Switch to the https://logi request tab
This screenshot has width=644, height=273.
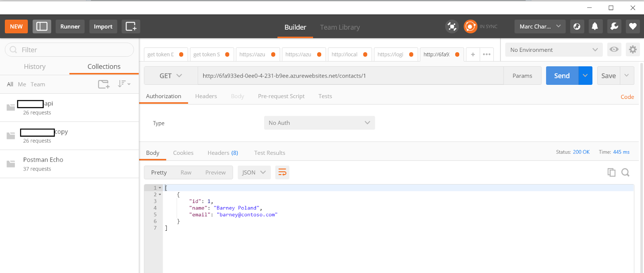tap(395, 54)
